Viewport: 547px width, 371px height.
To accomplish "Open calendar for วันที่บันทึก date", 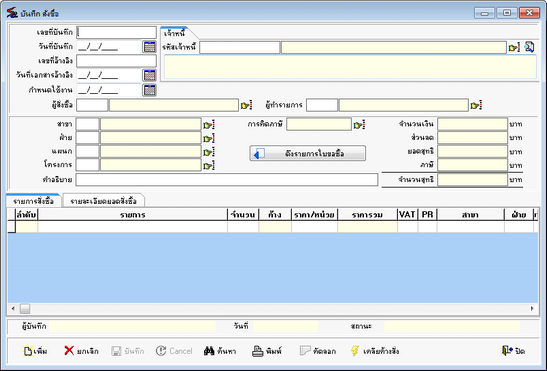I will tap(150, 46).
